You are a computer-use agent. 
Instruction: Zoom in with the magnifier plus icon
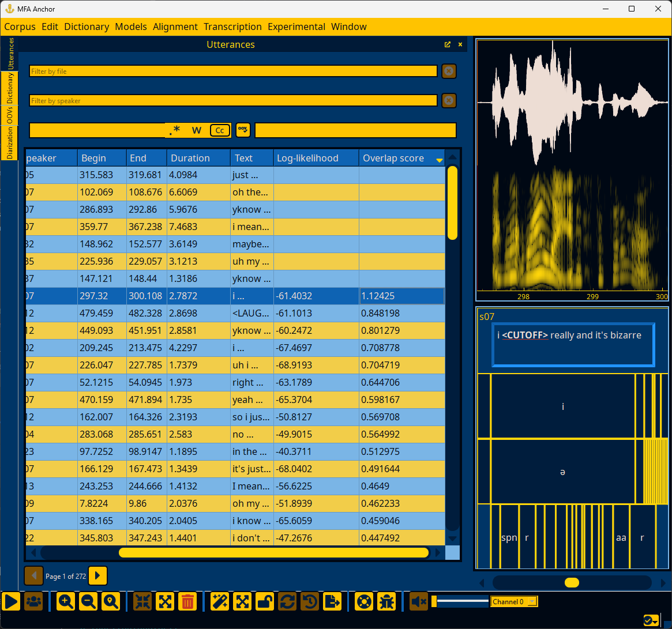click(66, 601)
